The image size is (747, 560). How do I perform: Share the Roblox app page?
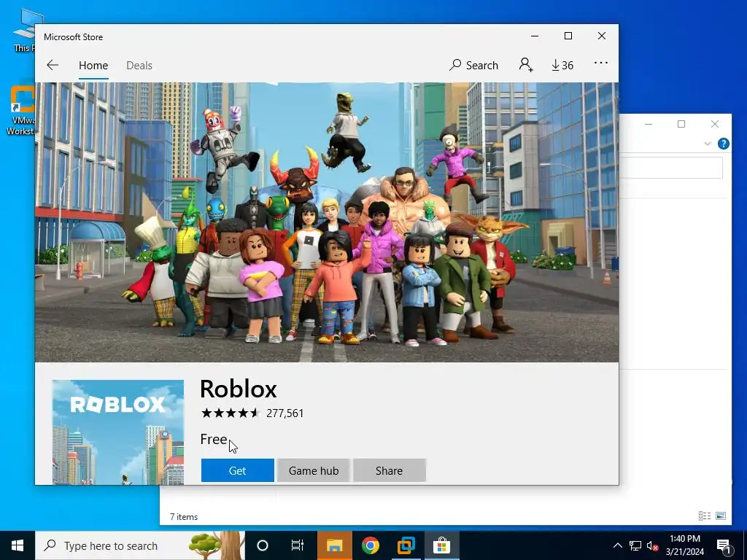click(390, 470)
